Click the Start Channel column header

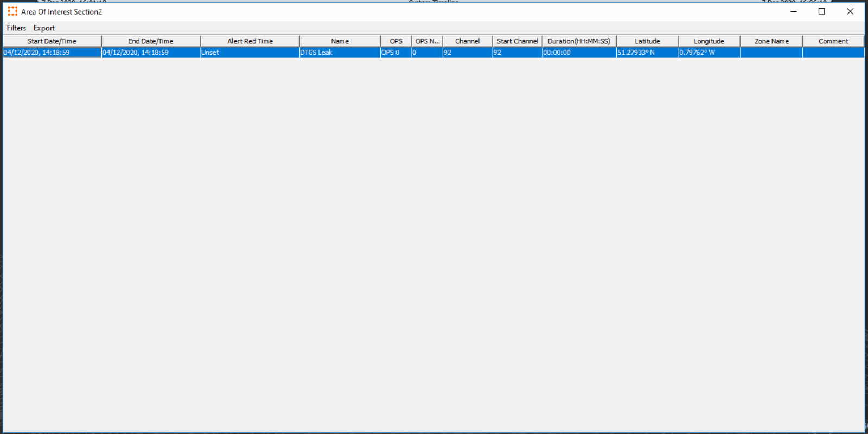point(518,41)
